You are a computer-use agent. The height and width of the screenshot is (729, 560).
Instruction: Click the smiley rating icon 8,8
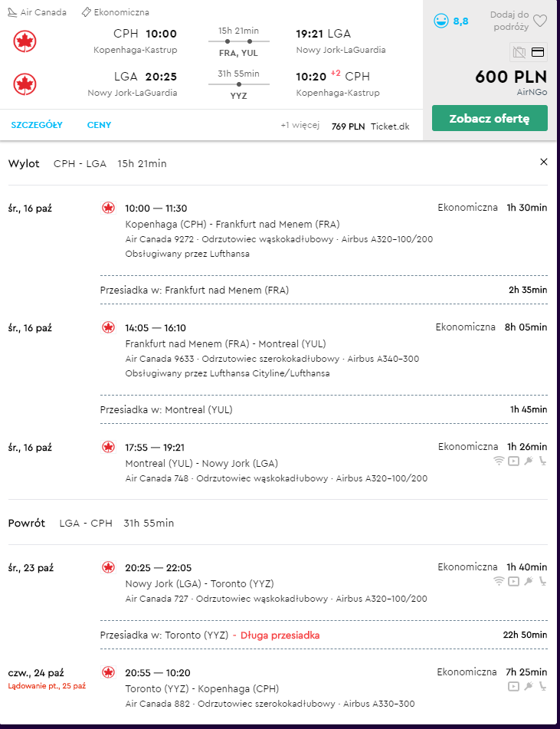(x=441, y=21)
